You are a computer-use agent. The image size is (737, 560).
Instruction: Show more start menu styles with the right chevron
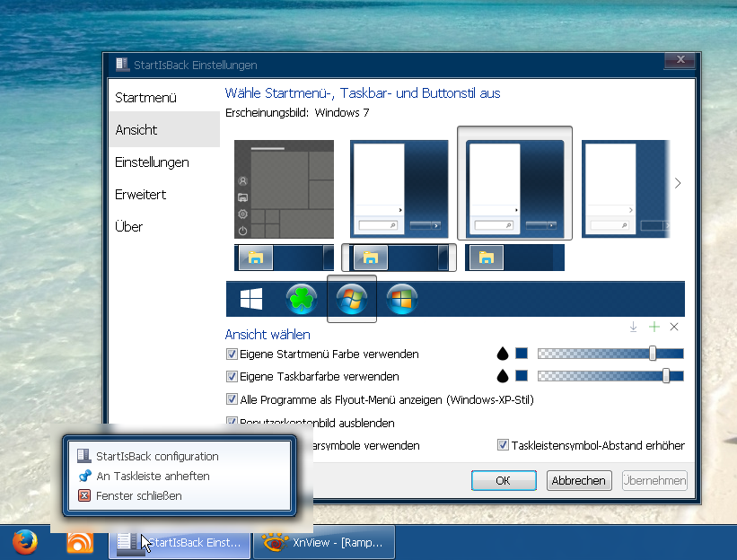678,183
